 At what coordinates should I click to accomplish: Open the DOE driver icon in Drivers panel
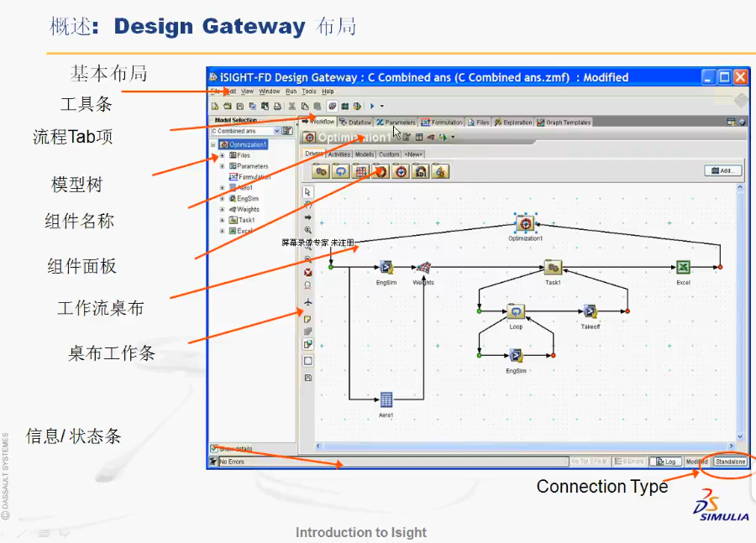tap(361, 170)
